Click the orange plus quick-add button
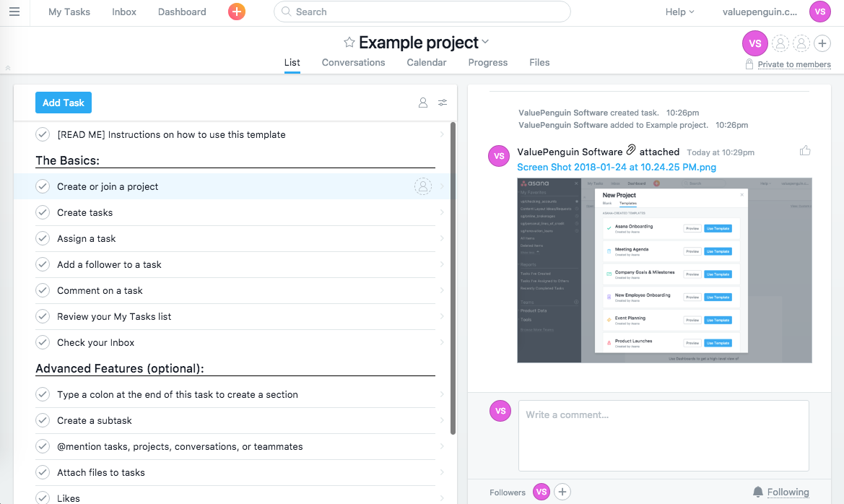 pyautogui.click(x=236, y=12)
